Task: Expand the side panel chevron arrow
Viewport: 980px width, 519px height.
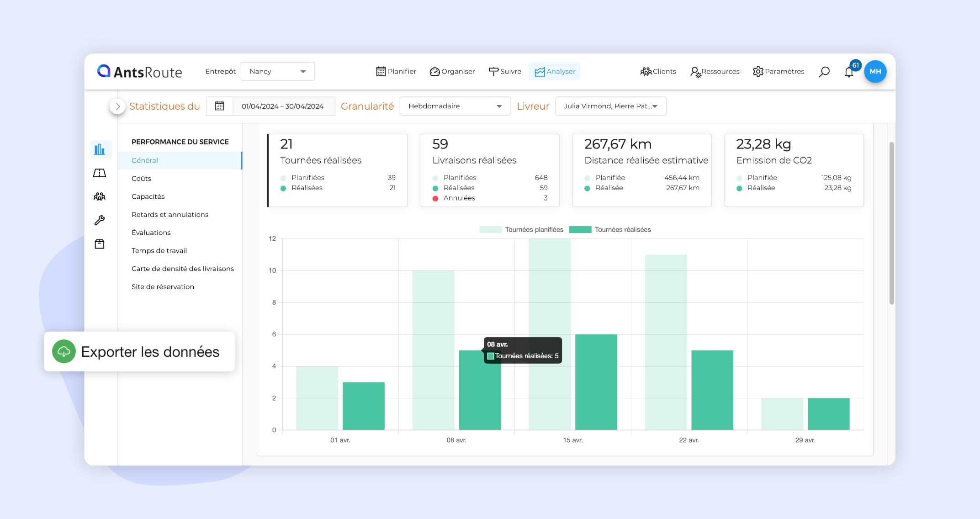Action: pos(118,106)
